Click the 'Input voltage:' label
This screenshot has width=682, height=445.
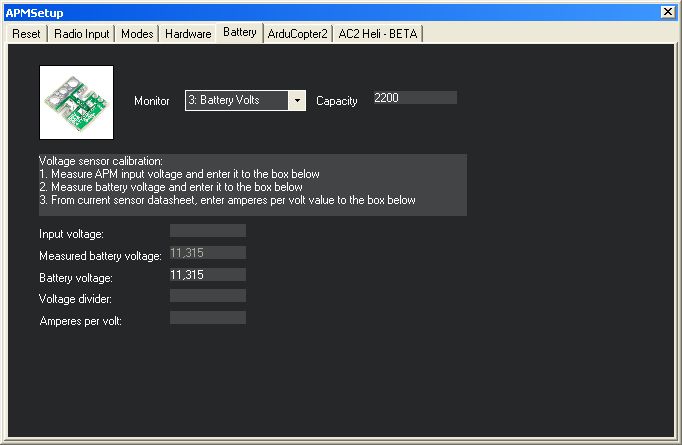click(x=71, y=234)
